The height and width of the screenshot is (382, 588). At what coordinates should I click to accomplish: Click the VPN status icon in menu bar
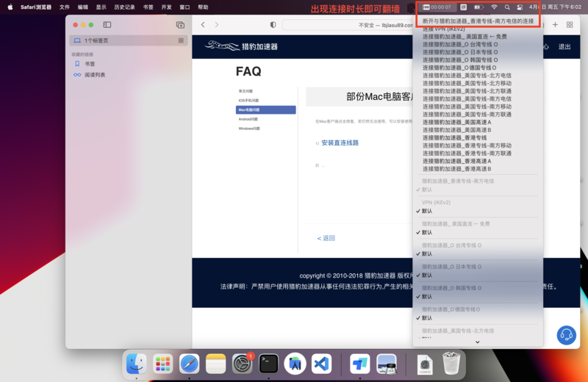click(426, 7)
